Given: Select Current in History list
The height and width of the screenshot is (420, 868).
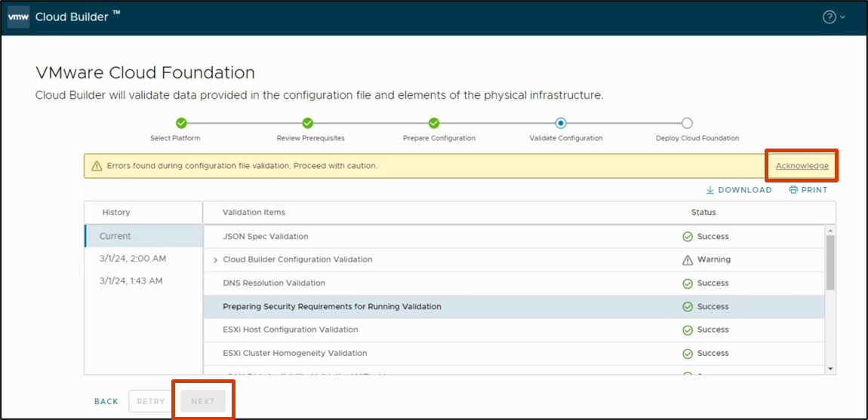Looking at the screenshot, I should 143,236.
